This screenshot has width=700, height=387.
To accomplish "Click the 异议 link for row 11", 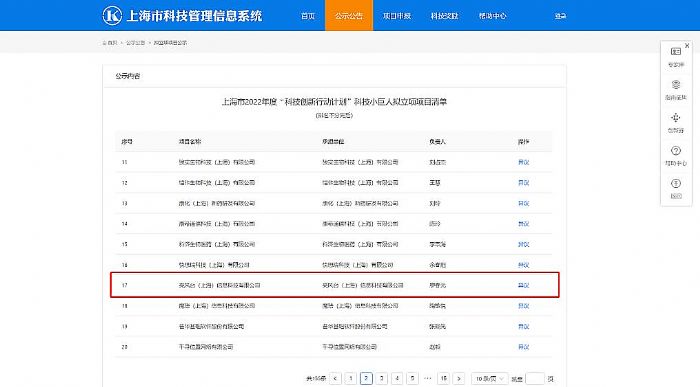I will coord(523,162).
